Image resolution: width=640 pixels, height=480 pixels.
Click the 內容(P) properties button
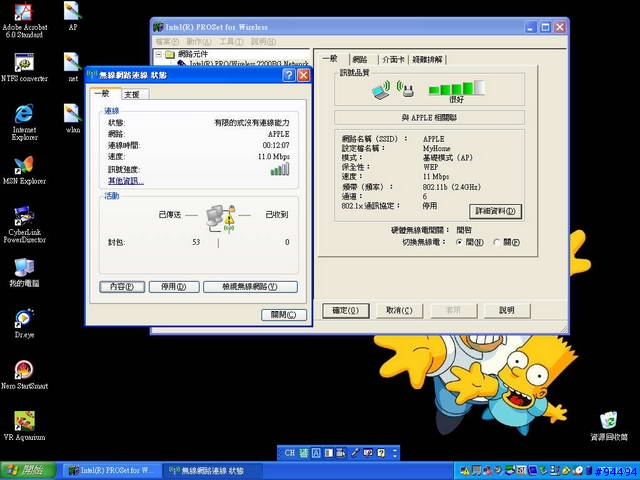tap(122, 287)
